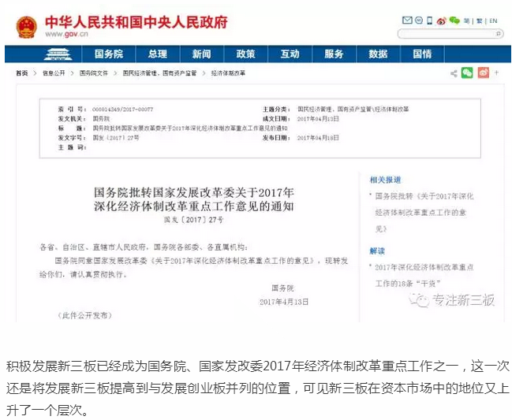
Task: Click index number 000014349/2017-00077
Action: coord(123,110)
